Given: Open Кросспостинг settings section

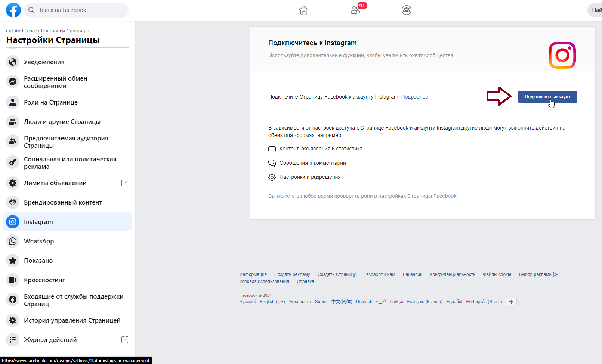Looking at the screenshot, I should pyautogui.click(x=44, y=280).
